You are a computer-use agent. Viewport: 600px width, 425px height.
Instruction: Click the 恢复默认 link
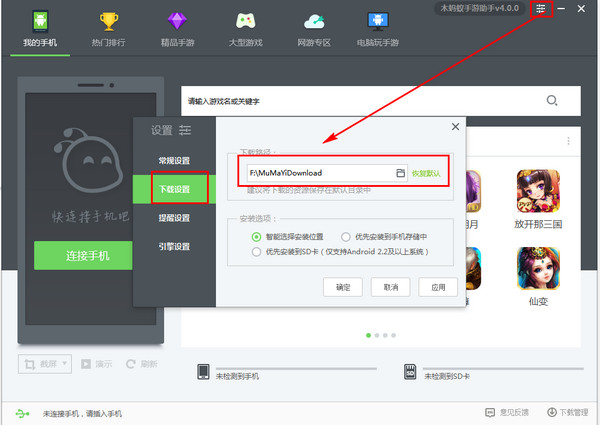[426, 173]
